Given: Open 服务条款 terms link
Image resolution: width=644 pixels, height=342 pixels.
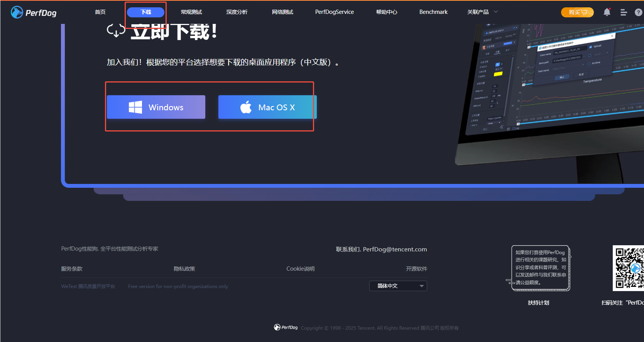Looking at the screenshot, I should (72, 269).
